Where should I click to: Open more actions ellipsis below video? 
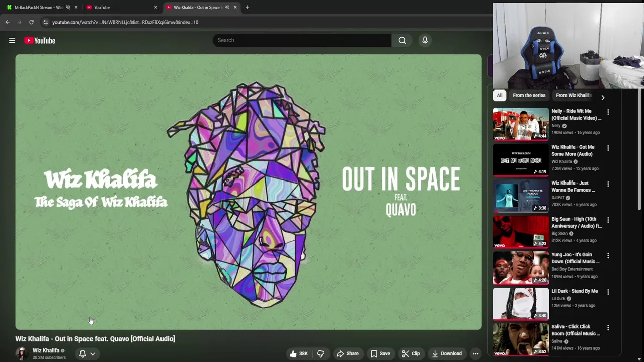[475, 354]
